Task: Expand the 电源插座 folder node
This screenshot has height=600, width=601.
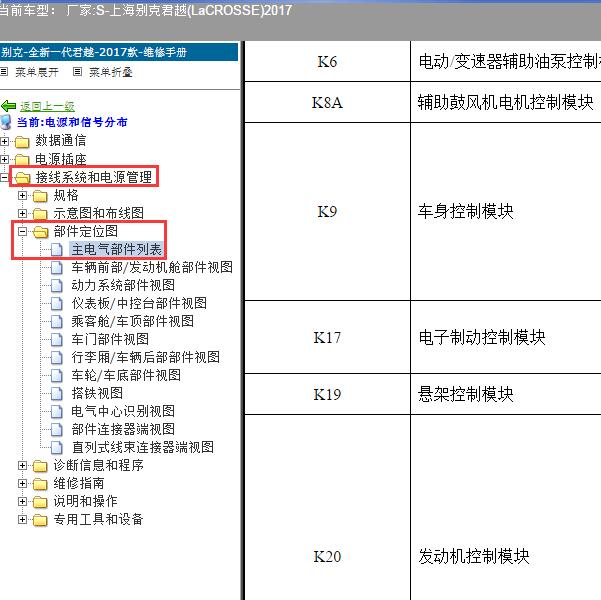Action: (x=4, y=159)
